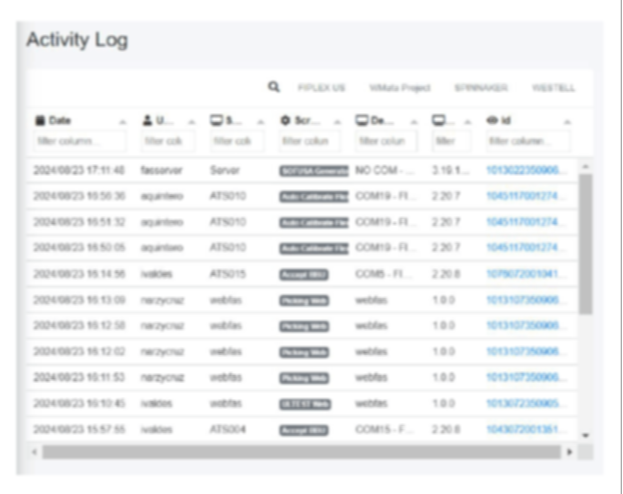
Task: Sort the Date column using its arrow
Action: coord(122,121)
